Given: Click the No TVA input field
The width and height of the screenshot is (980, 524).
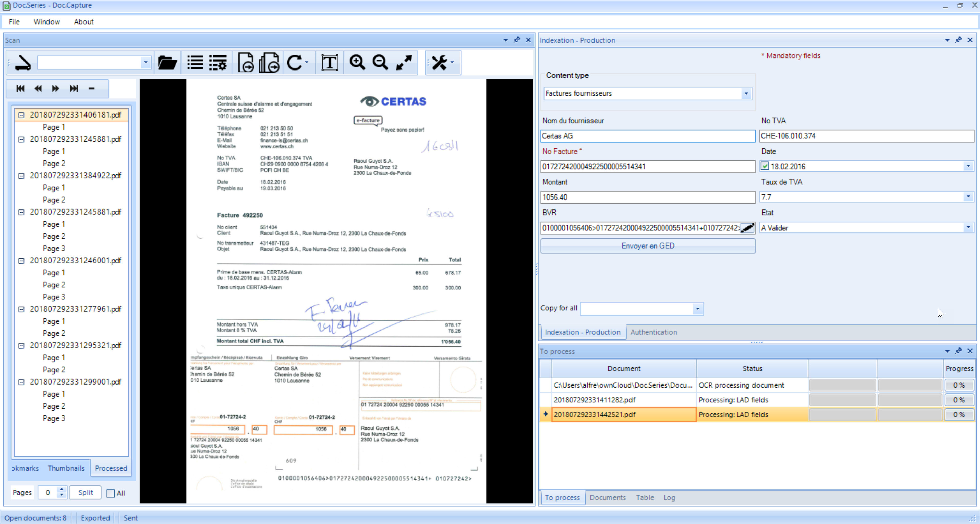Looking at the screenshot, I should [867, 136].
